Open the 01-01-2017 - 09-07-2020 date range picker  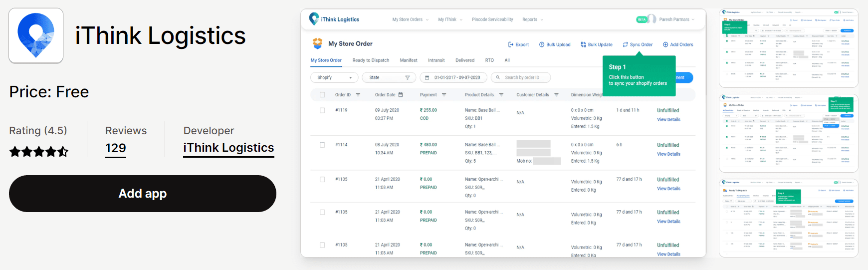coord(453,77)
